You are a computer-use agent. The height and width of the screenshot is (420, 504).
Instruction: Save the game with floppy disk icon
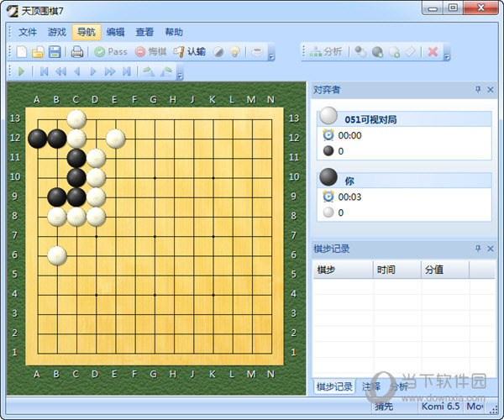pyautogui.click(x=55, y=52)
